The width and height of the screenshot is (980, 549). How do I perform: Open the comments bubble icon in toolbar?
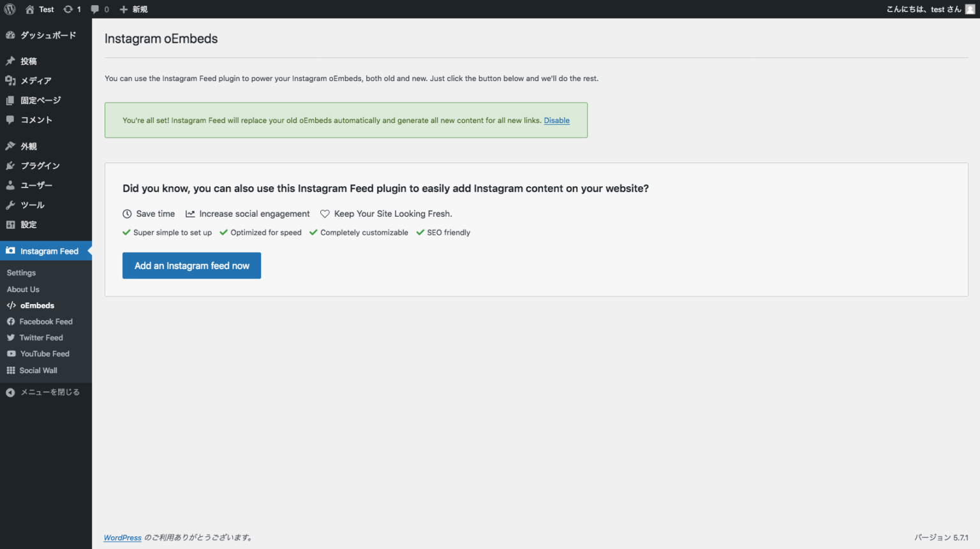click(95, 9)
